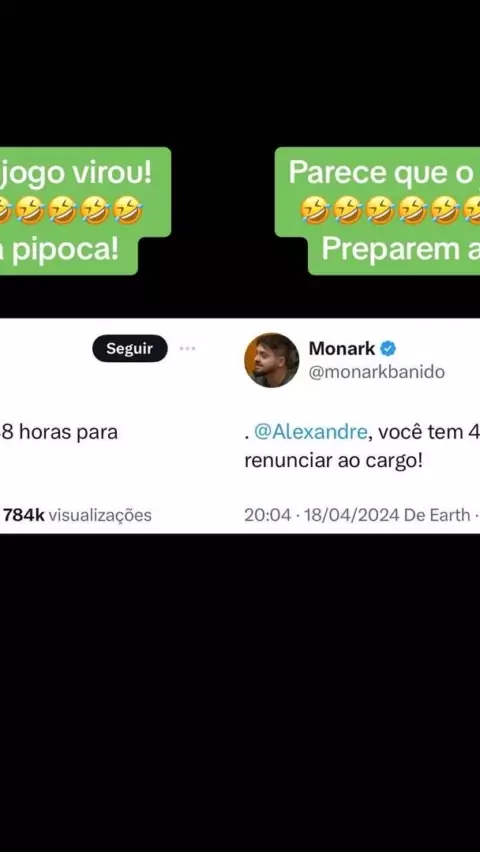Click the 20:04 post timestamp
This screenshot has width=480, height=852.
click(x=267, y=515)
